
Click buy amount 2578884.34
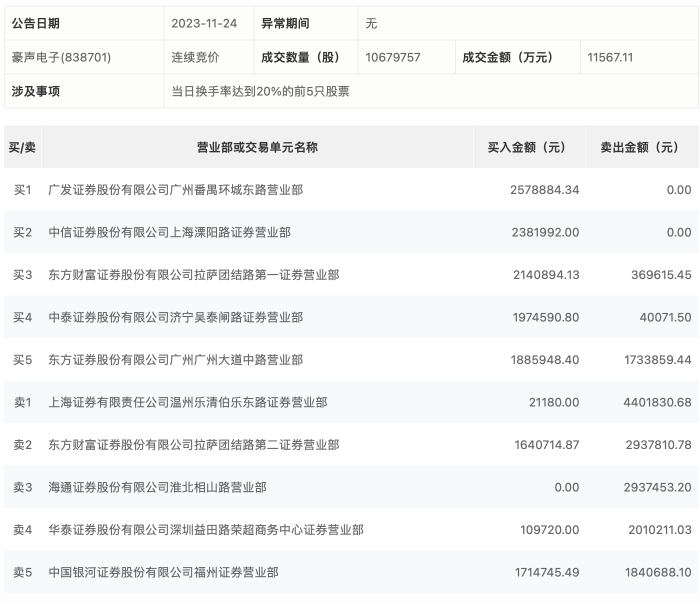545,190
